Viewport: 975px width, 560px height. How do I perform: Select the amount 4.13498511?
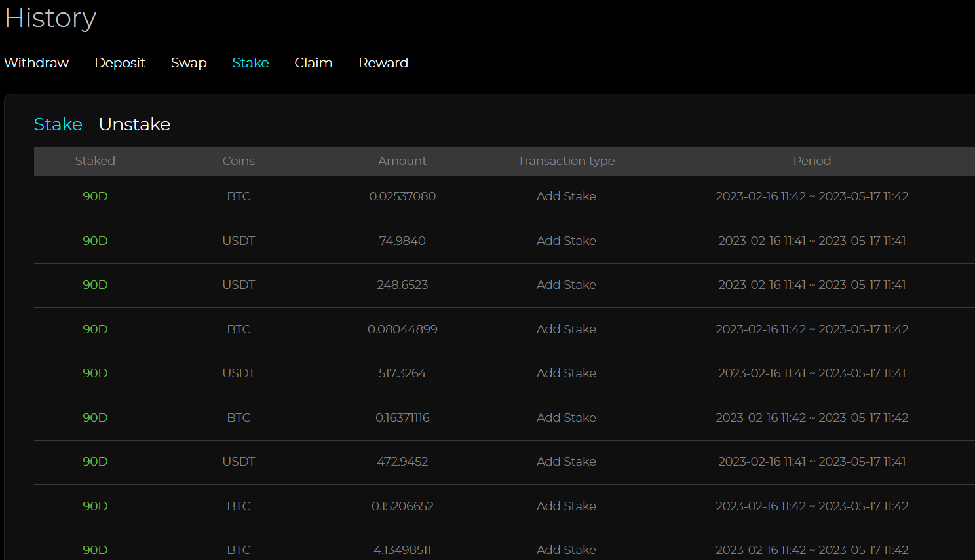pos(402,550)
